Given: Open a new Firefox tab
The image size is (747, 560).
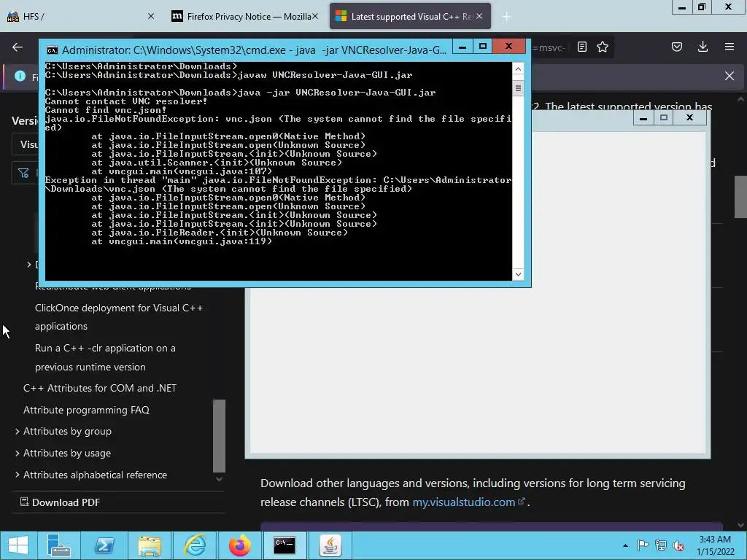Looking at the screenshot, I should tap(506, 17).
